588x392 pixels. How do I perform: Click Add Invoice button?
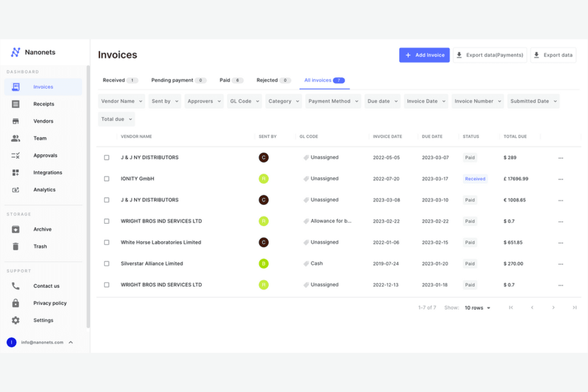pos(424,55)
